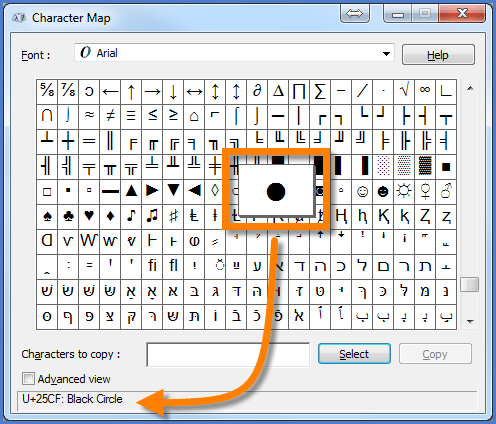Pick the intersection symbol

click(47, 116)
